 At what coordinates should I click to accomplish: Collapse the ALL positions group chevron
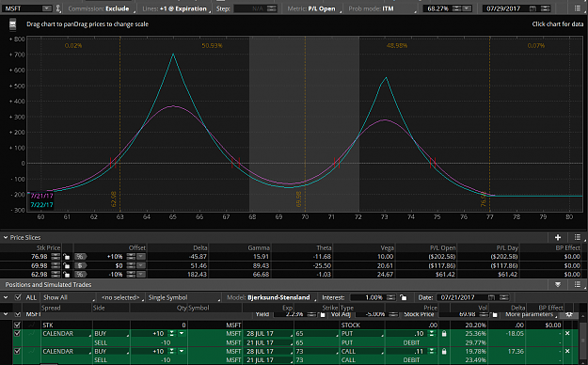(x=6, y=297)
